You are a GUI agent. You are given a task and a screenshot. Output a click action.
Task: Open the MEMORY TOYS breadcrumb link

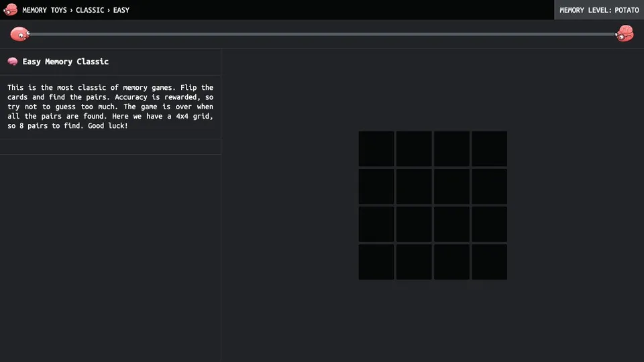point(44,10)
